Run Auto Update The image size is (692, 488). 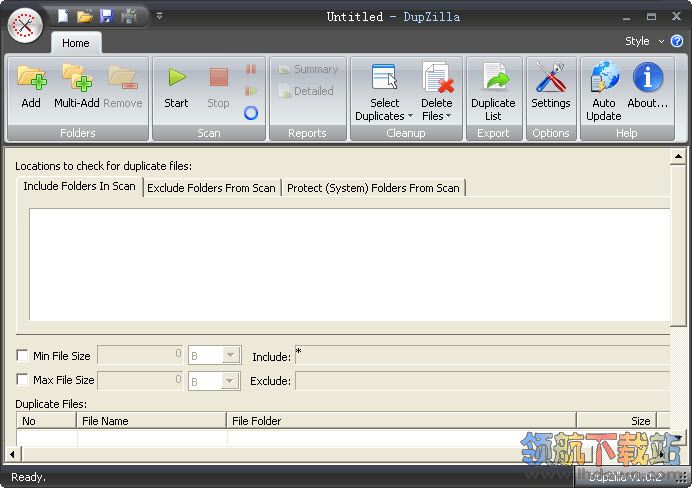coord(604,91)
